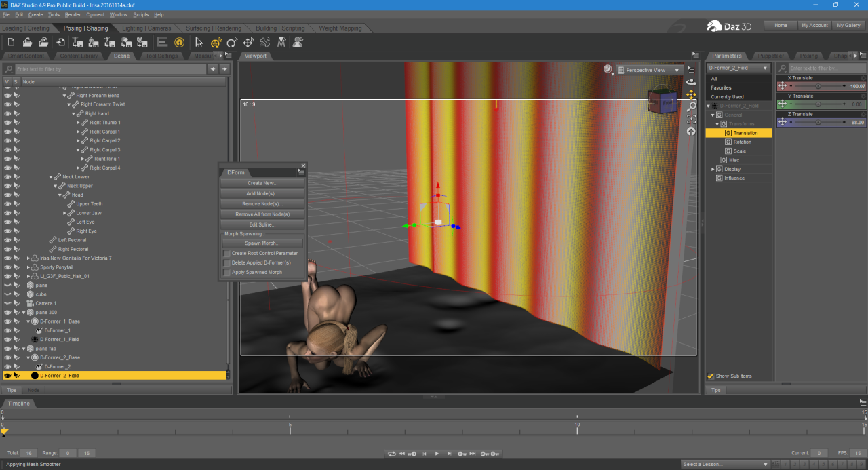Switch to Tool Settings tab

coord(162,56)
